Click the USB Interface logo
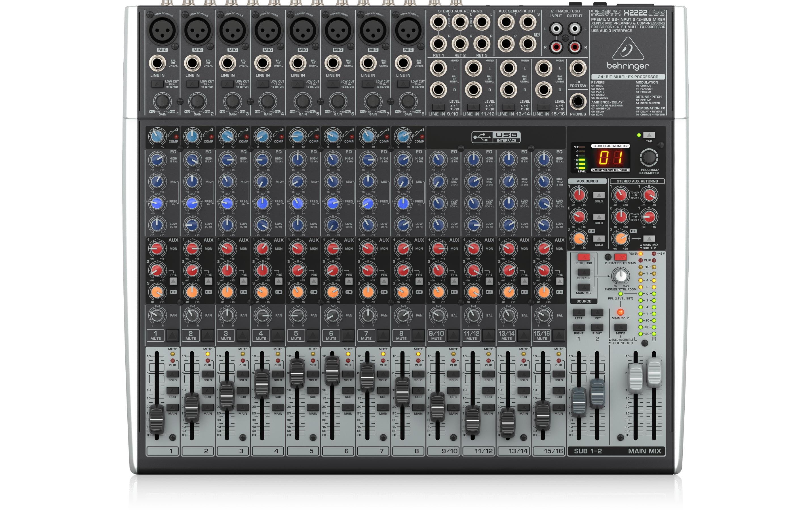The height and width of the screenshot is (511, 812). [x=496, y=137]
